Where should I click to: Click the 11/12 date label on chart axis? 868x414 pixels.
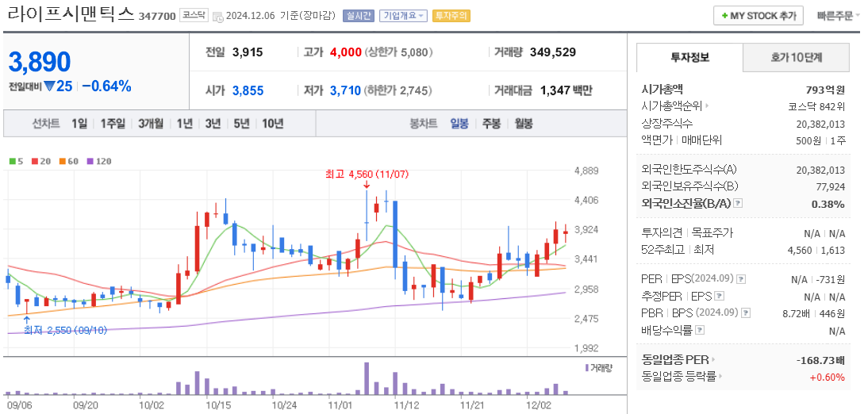(x=406, y=404)
